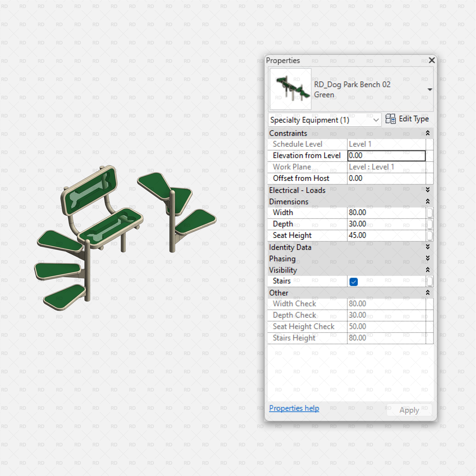Viewport: 476px width, 476px height.
Task: Click the Edit Type button
Action: (407, 119)
